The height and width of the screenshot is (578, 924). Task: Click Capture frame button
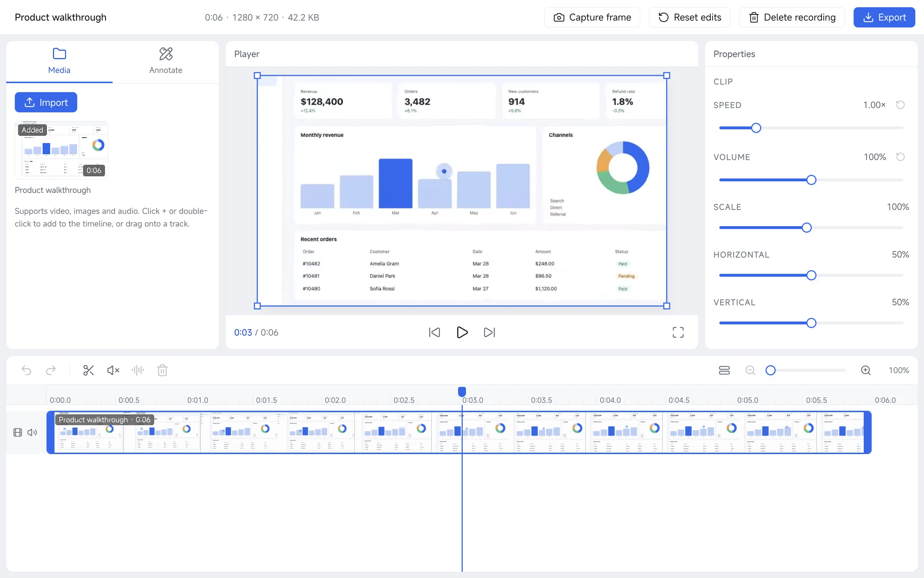click(x=592, y=17)
